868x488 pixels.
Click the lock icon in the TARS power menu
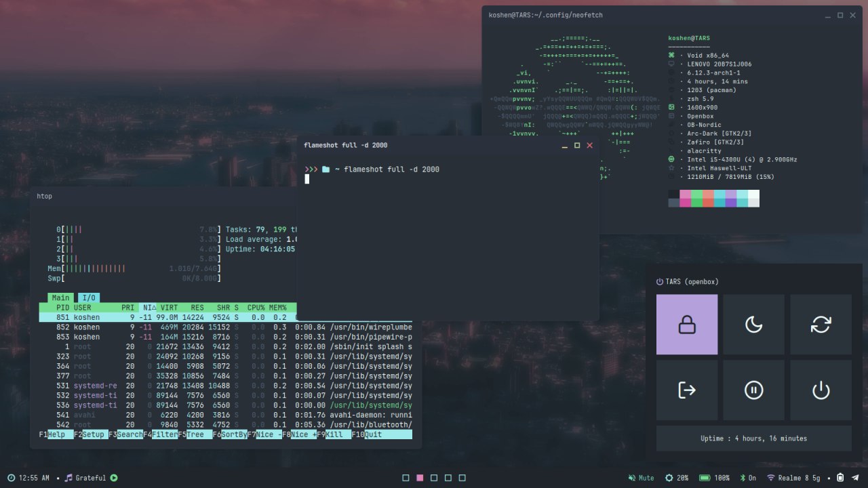[686, 324]
